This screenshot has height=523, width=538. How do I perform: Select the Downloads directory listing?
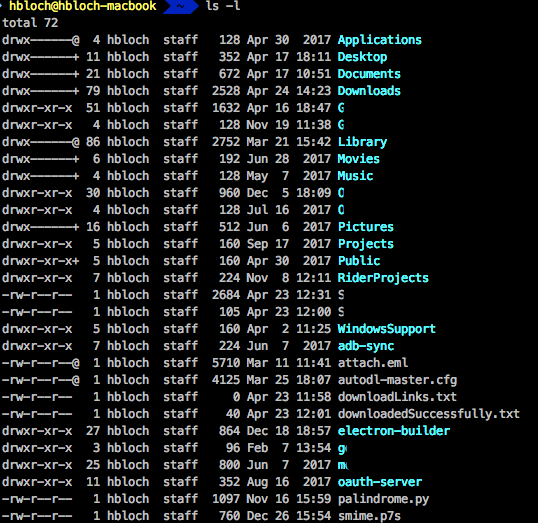pyautogui.click(x=369, y=91)
